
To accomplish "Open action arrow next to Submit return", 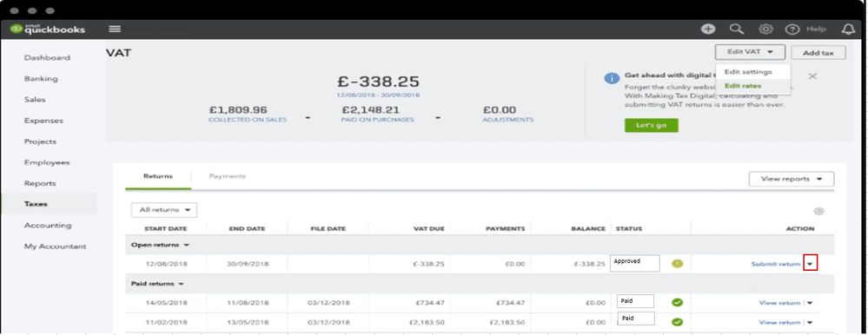I will pyautogui.click(x=811, y=264).
